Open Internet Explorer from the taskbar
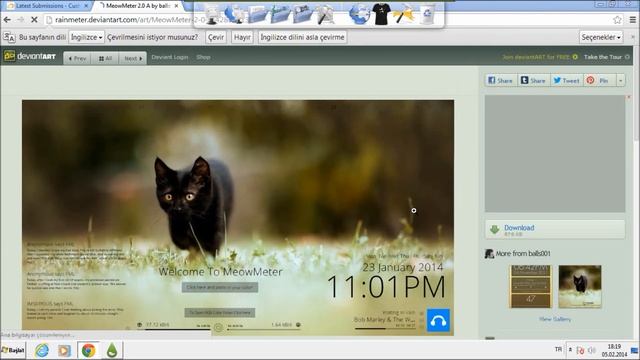This screenshot has width=640, height=360. click(x=42, y=350)
